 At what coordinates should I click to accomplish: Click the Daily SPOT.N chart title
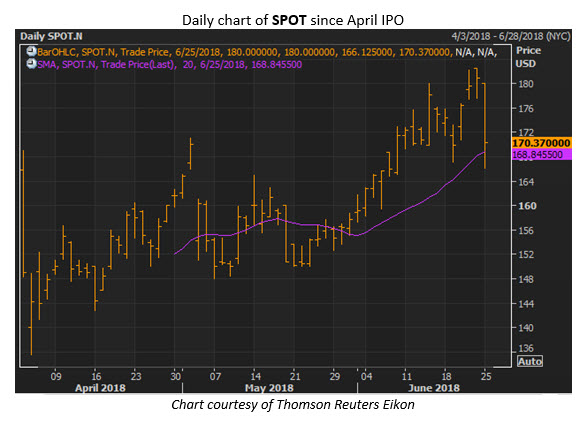[51, 36]
